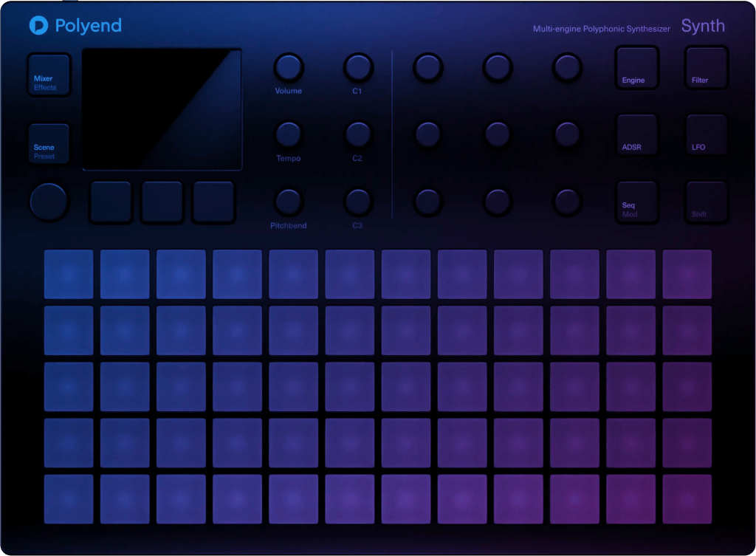Open the ADSR envelope editor
This screenshot has height=556, width=756.
tap(636, 134)
